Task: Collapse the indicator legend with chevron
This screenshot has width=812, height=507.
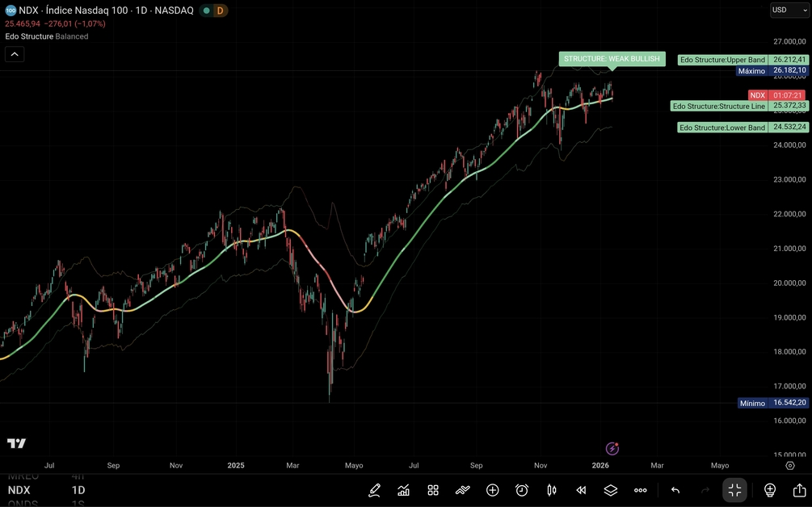Action: tap(15, 54)
